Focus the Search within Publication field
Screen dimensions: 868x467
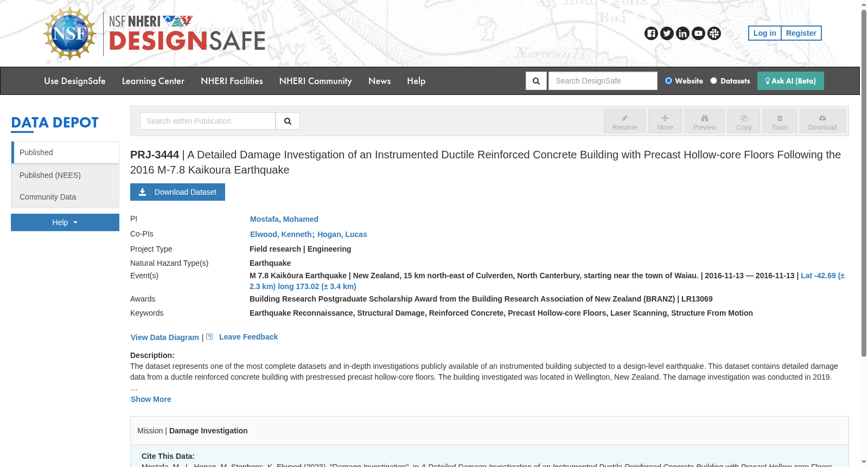[x=208, y=121]
